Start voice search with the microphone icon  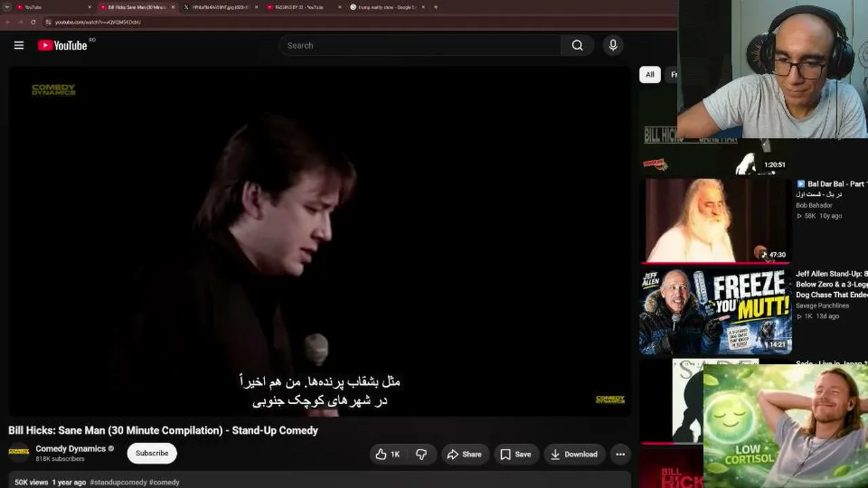(613, 45)
